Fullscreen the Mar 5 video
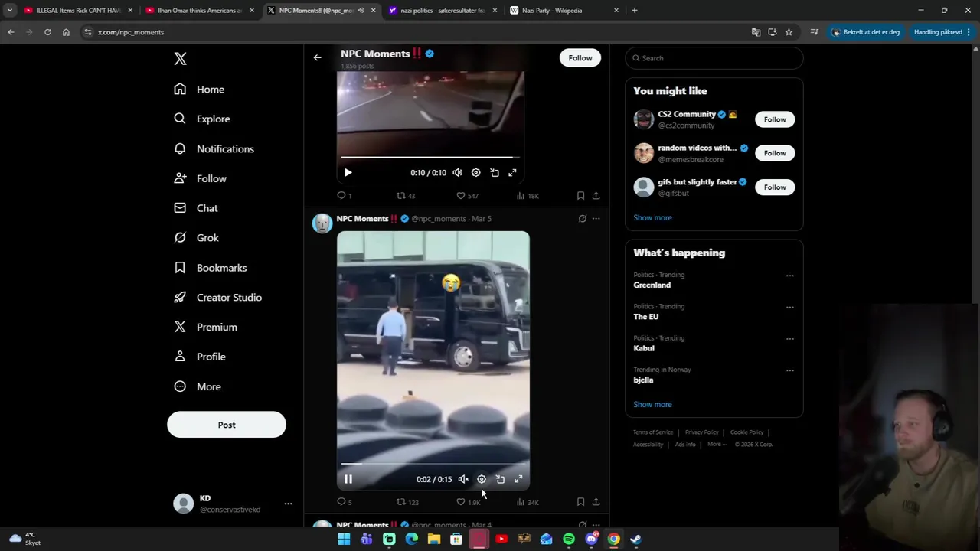980x551 pixels. click(x=518, y=479)
